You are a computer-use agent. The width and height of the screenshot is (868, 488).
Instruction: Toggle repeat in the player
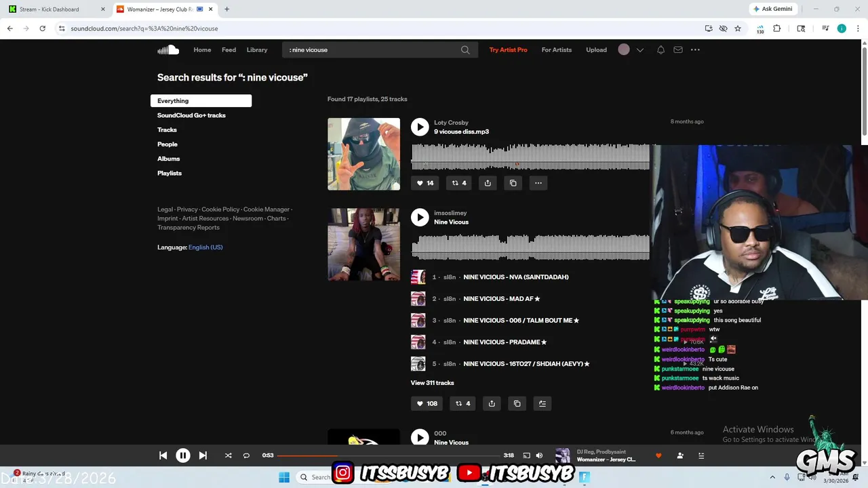coord(246,455)
